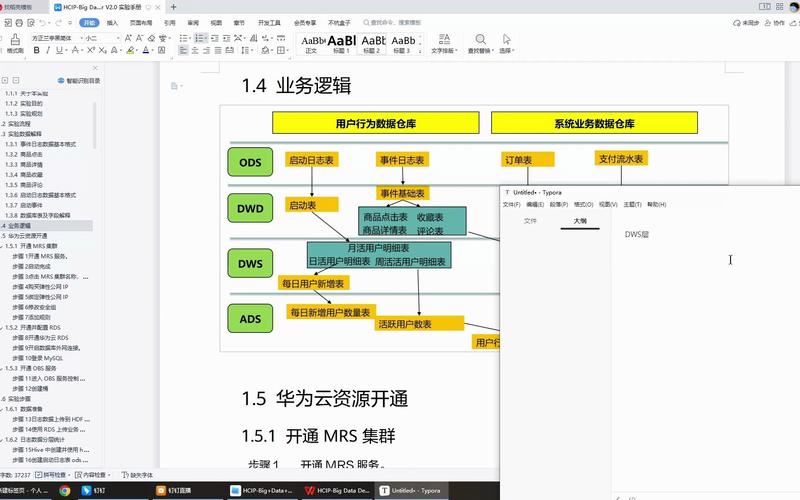Center align text in the ribbon
This screenshot has width=800, height=500.
click(x=195, y=50)
